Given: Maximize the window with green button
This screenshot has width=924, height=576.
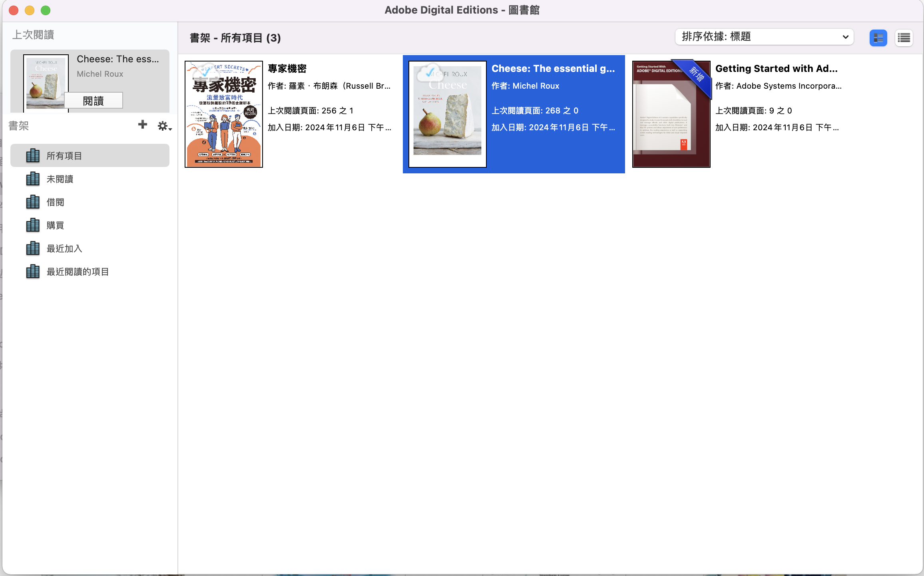Looking at the screenshot, I should [46, 10].
